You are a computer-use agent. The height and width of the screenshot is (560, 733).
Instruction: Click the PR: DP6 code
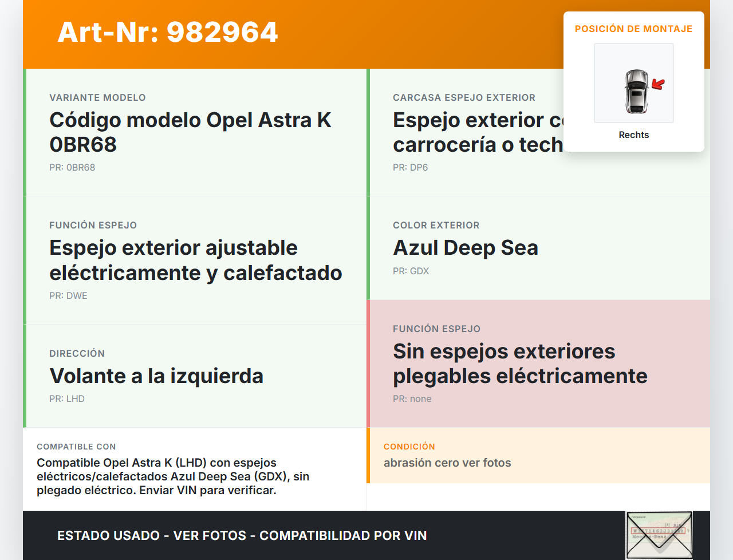point(410,168)
